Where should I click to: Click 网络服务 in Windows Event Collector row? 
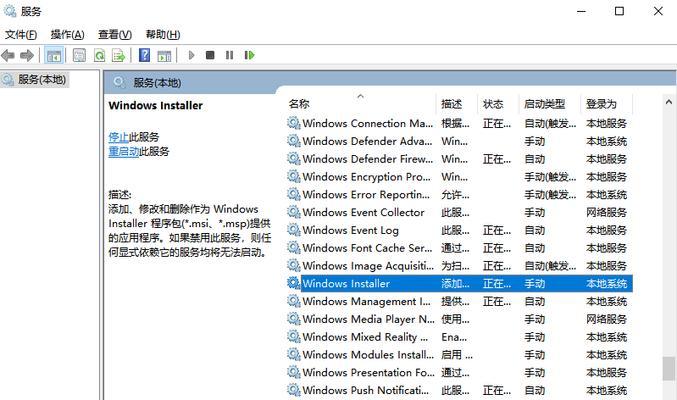click(x=606, y=213)
